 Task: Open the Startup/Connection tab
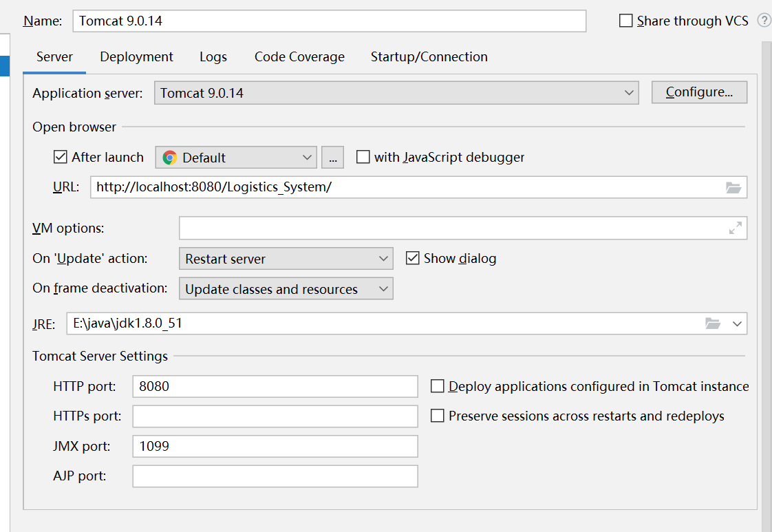point(429,57)
